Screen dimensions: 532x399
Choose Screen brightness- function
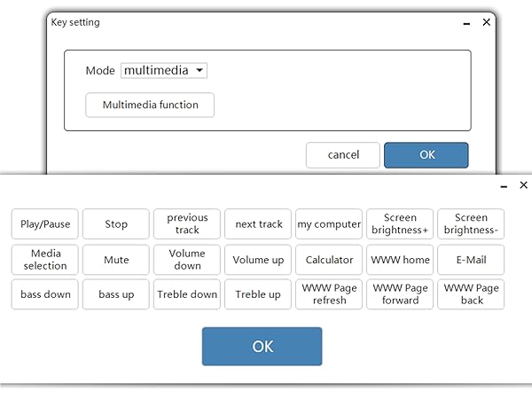471,224
